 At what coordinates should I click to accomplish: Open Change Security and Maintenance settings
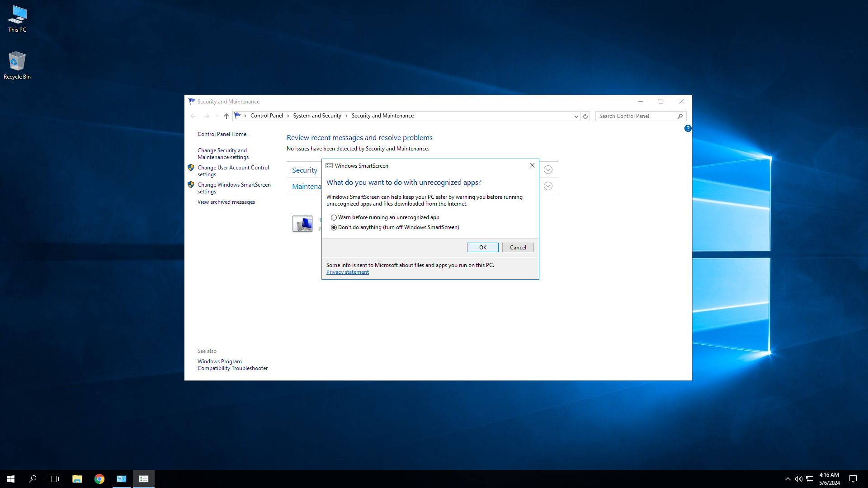pyautogui.click(x=223, y=154)
